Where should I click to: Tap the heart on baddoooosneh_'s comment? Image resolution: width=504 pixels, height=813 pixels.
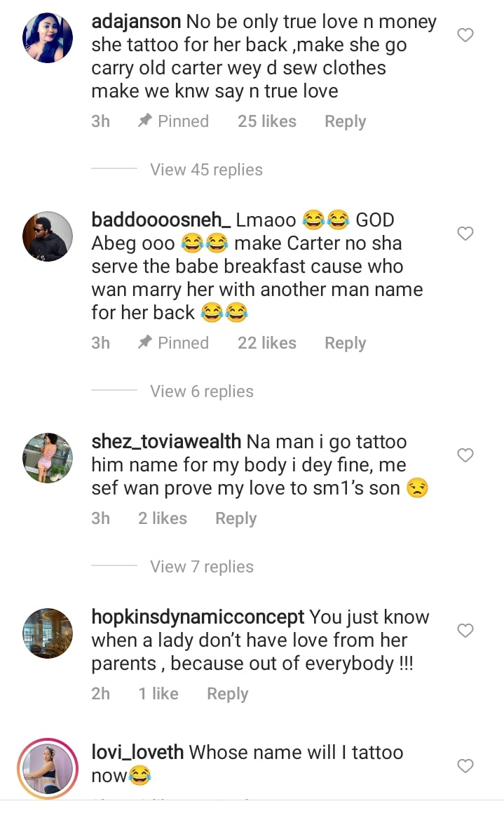[x=465, y=234]
